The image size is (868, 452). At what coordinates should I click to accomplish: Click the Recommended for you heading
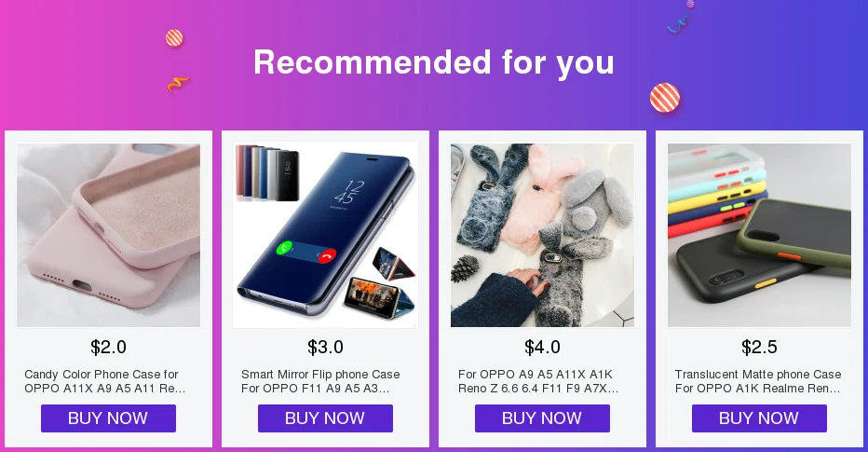click(x=434, y=62)
